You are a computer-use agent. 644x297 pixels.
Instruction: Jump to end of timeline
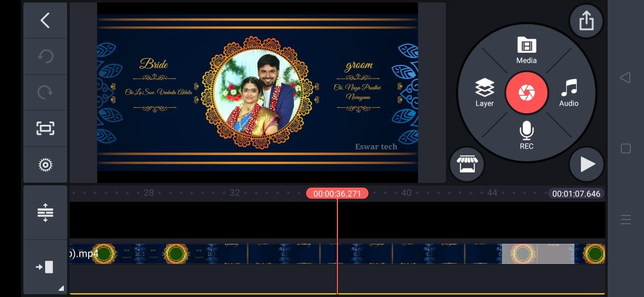(45, 267)
